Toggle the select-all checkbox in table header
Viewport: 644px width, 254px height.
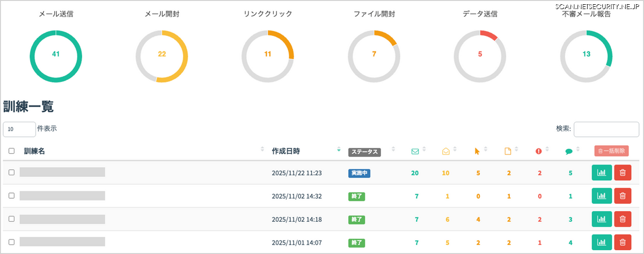click(x=12, y=151)
